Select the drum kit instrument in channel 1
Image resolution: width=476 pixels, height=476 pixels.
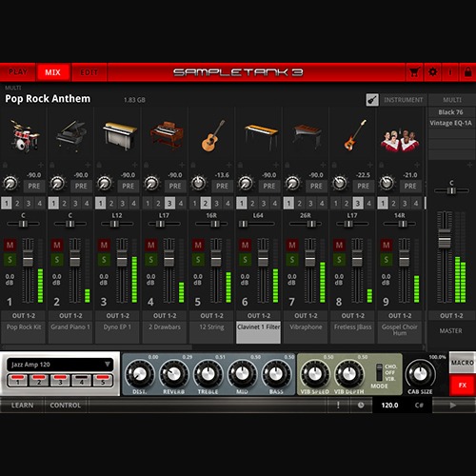point(24,135)
